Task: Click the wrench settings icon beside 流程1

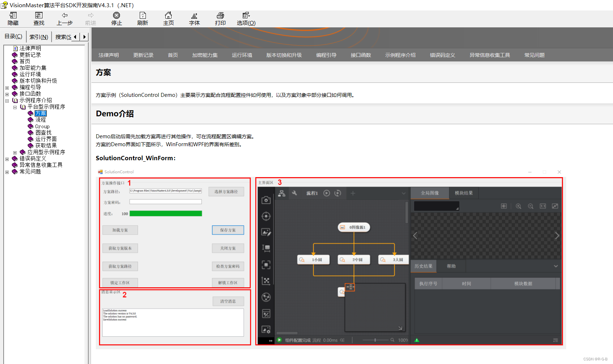Action: tap(295, 193)
